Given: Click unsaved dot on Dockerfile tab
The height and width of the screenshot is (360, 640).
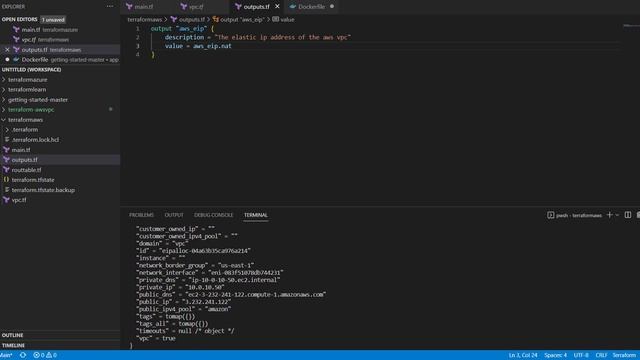Looking at the screenshot, I should coord(332,7).
